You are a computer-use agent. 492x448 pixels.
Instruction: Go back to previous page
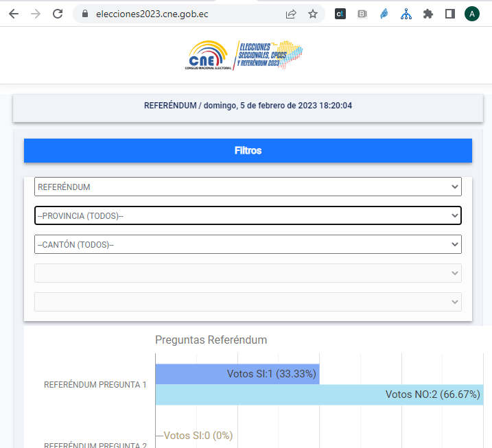[x=14, y=14]
